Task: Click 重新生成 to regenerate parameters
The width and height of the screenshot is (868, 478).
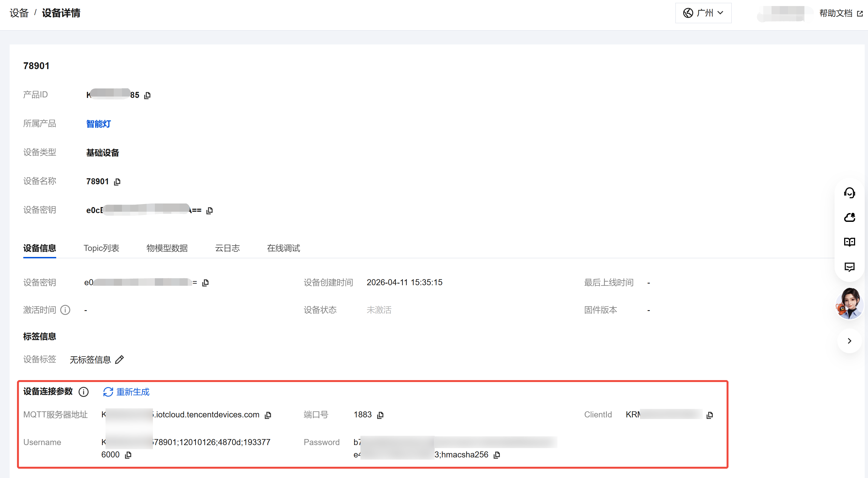Action: point(126,392)
